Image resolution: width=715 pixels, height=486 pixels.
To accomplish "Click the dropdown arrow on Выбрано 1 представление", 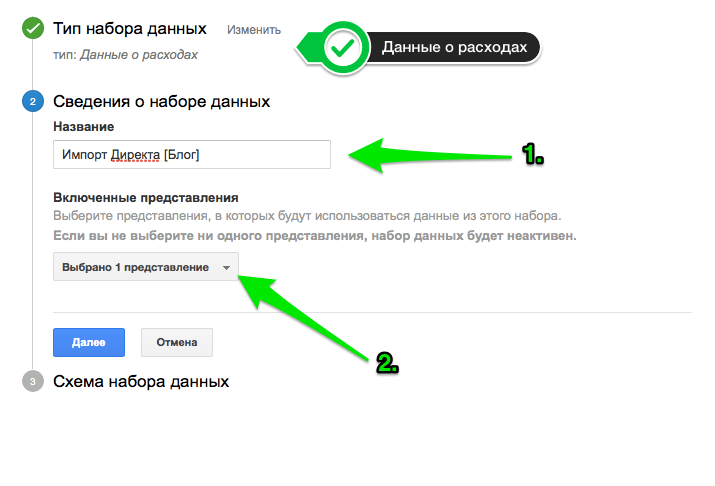I will [x=226, y=268].
